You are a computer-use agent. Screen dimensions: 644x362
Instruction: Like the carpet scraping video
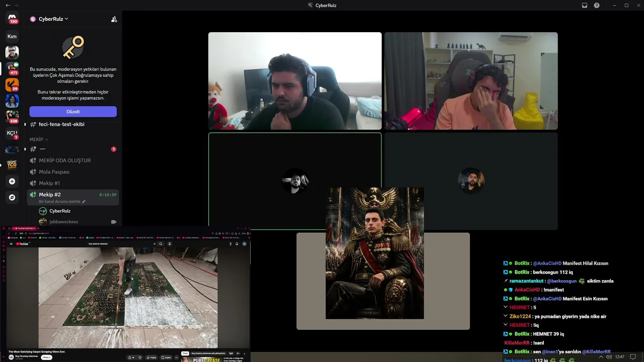[132, 357]
